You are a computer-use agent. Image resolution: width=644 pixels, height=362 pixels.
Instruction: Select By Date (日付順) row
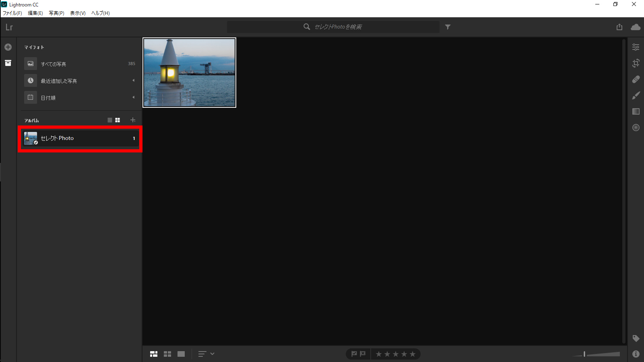(80, 97)
